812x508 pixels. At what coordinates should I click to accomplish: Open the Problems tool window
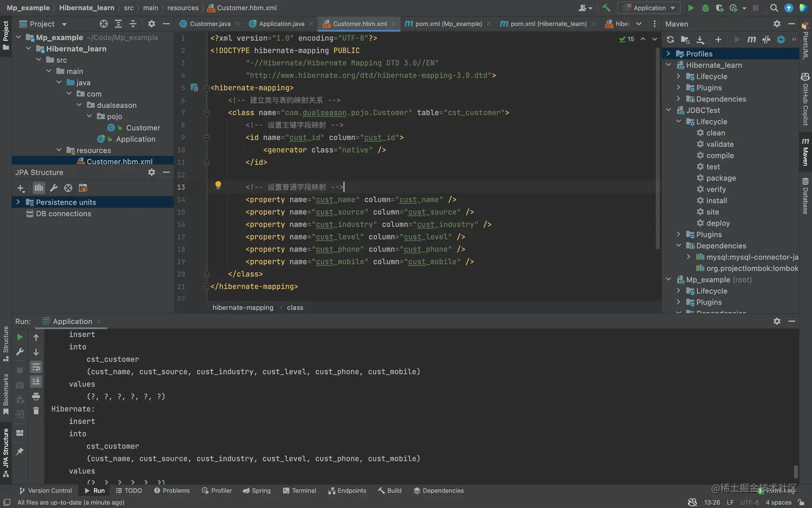[x=172, y=490]
